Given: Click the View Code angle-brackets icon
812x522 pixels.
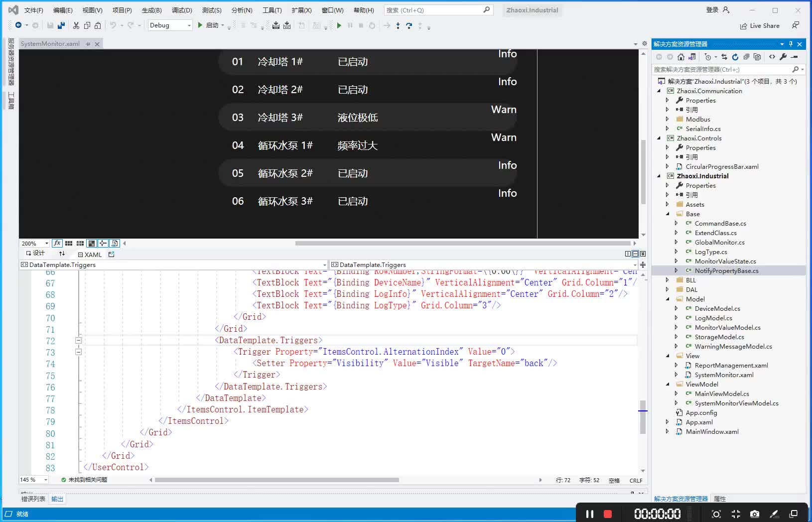Looking at the screenshot, I should [x=772, y=57].
